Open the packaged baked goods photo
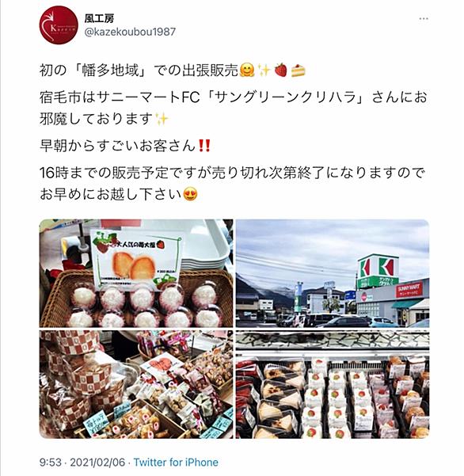This screenshot has height=476, width=464. click(136, 384)
